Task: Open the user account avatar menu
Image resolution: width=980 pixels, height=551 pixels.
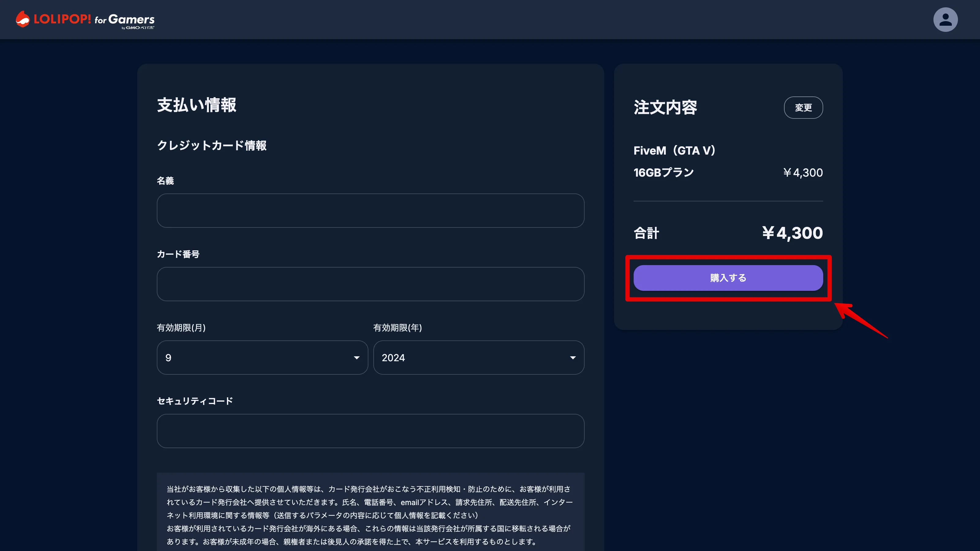Action: click(945, 19)
